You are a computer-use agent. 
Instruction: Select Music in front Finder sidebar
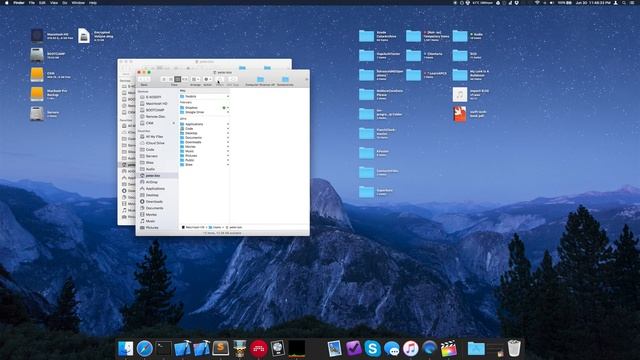click(x=157, y=221)
